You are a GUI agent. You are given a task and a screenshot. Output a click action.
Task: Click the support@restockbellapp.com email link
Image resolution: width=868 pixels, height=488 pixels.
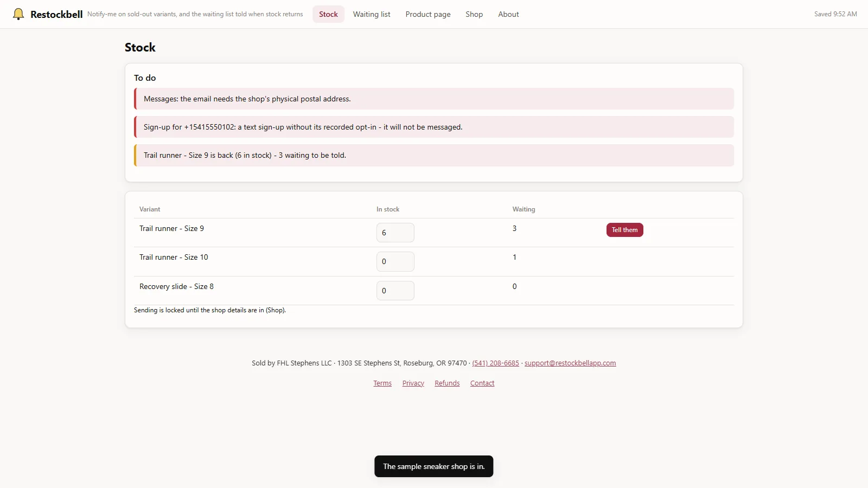tap(570, 363)
